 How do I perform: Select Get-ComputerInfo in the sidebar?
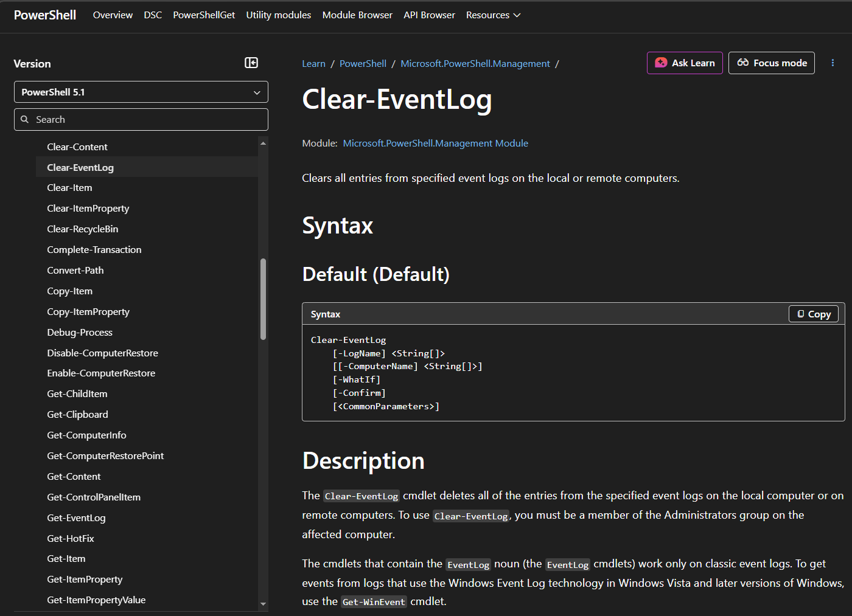(87, 435)
